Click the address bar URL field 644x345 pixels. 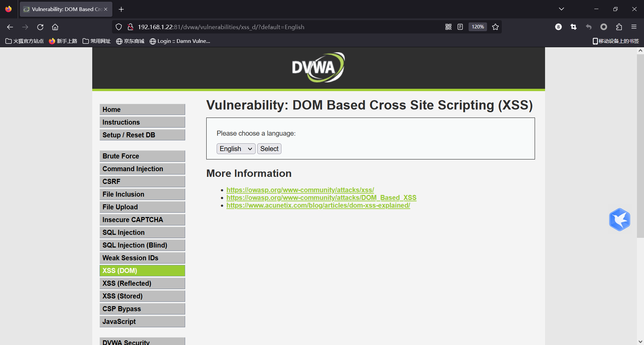pyautogui.click(x=288, y=27)
